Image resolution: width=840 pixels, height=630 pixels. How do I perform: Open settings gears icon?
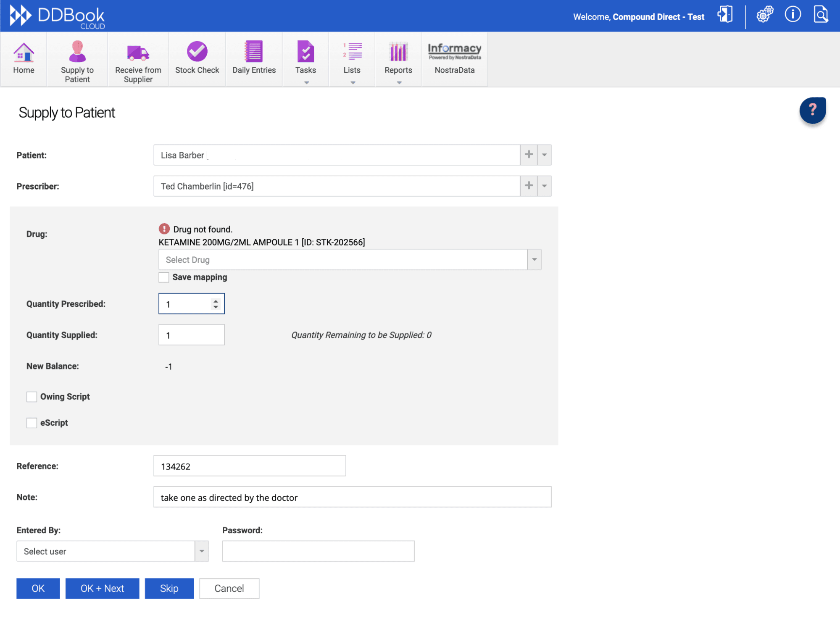(765, 15)
